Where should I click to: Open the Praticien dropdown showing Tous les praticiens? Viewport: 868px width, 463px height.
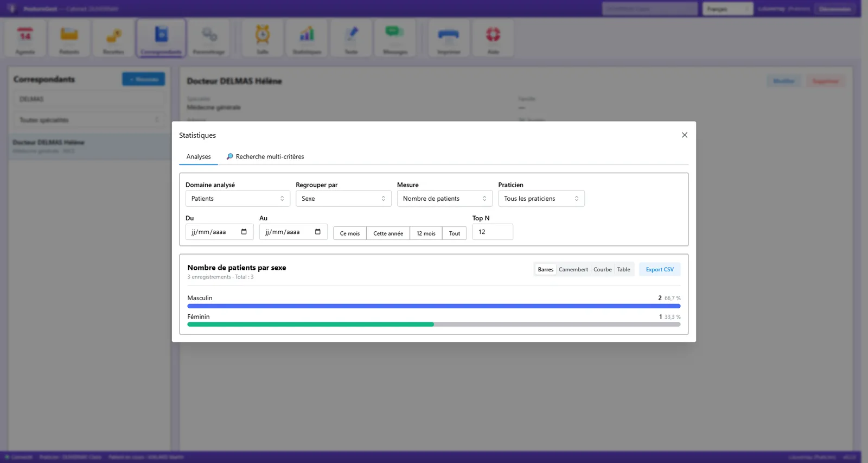point(541,199)
